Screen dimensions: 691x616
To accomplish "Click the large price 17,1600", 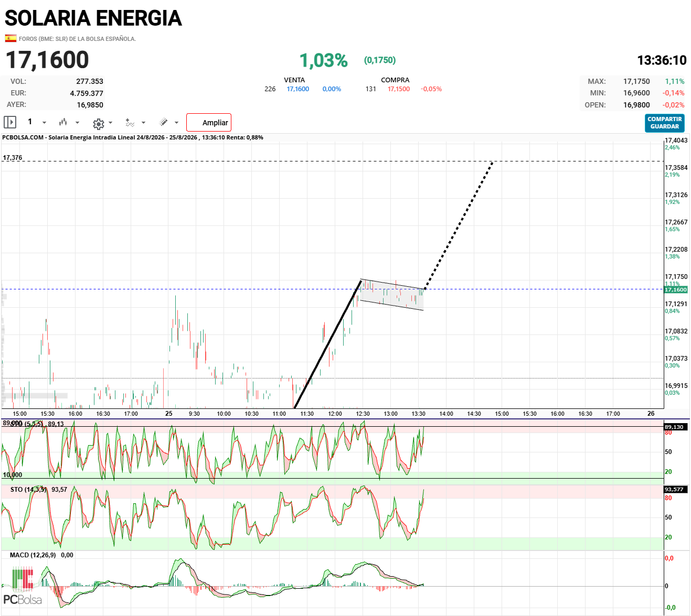I will 47,60.
